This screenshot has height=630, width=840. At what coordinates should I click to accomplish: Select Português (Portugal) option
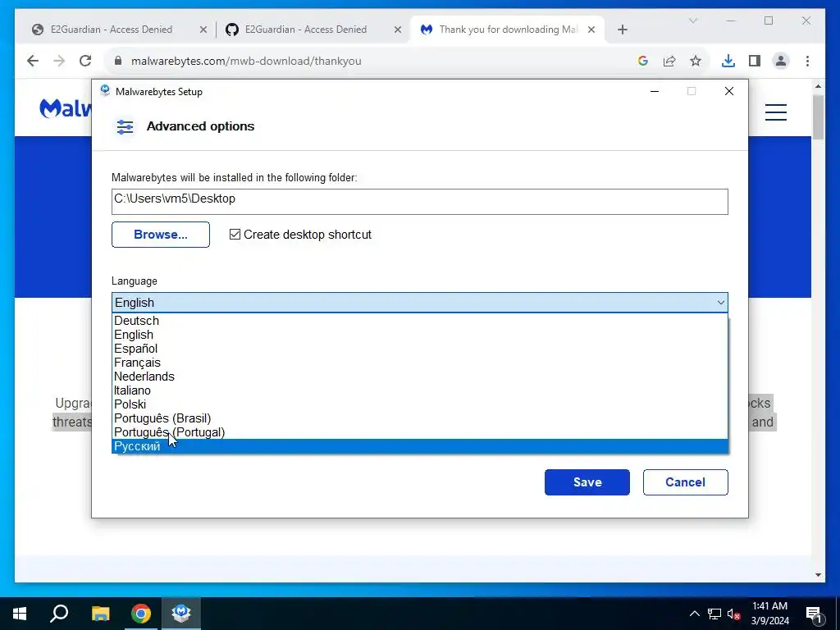(x=420, y=431)
